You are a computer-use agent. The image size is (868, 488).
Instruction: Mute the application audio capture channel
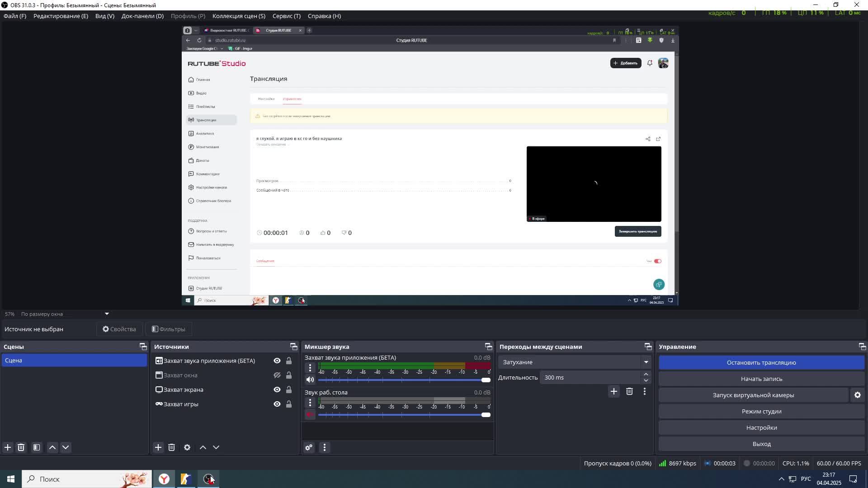point(310,380)
